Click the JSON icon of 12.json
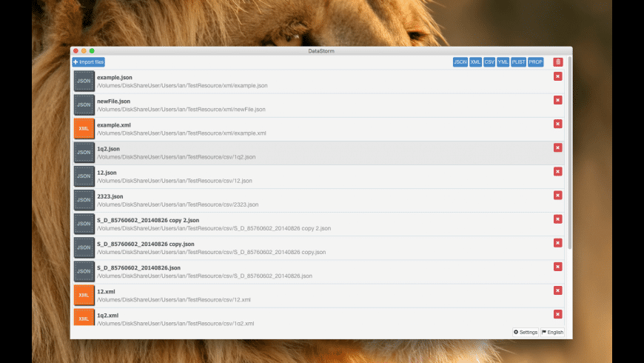Image resolution: width=644 pixels, height=363 pixels. coord(84,176)
